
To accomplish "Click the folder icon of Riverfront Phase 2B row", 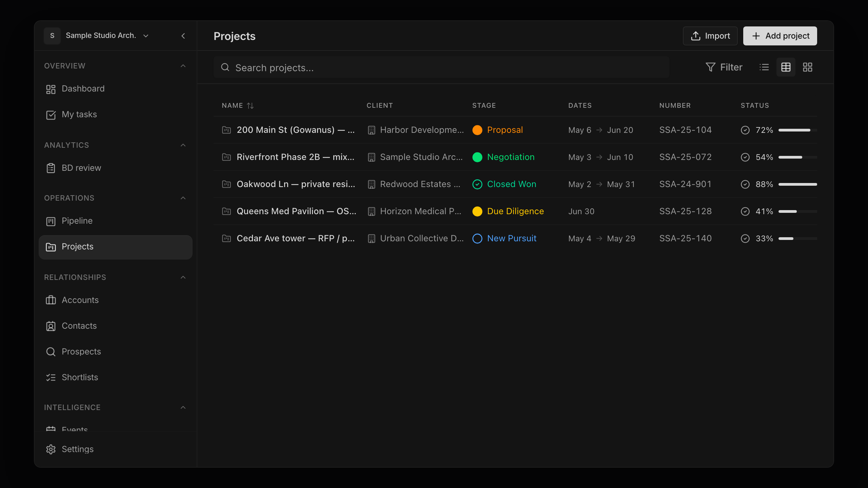I will 226,157.
